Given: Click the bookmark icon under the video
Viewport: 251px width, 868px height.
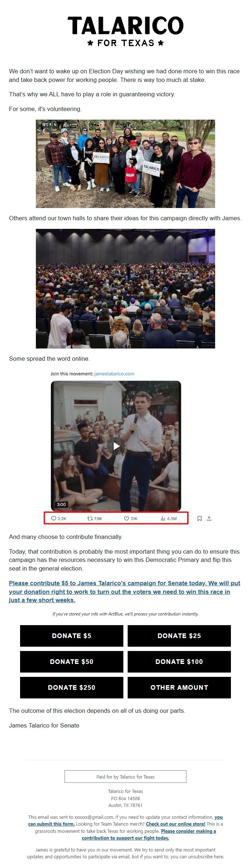Looking at the screenshot, I should (200, 518).
